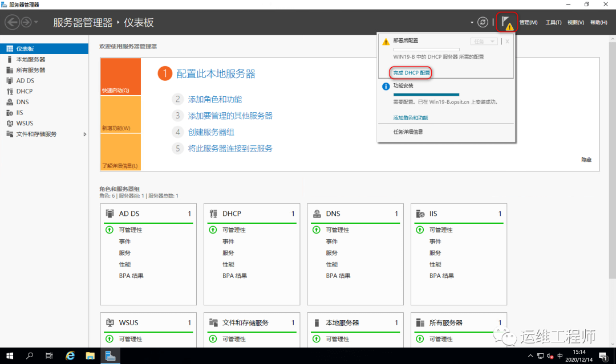This screenshot has height=364, width=616.
Task: Click the 功能安装 info icon
Action: [x=386, y=86]
